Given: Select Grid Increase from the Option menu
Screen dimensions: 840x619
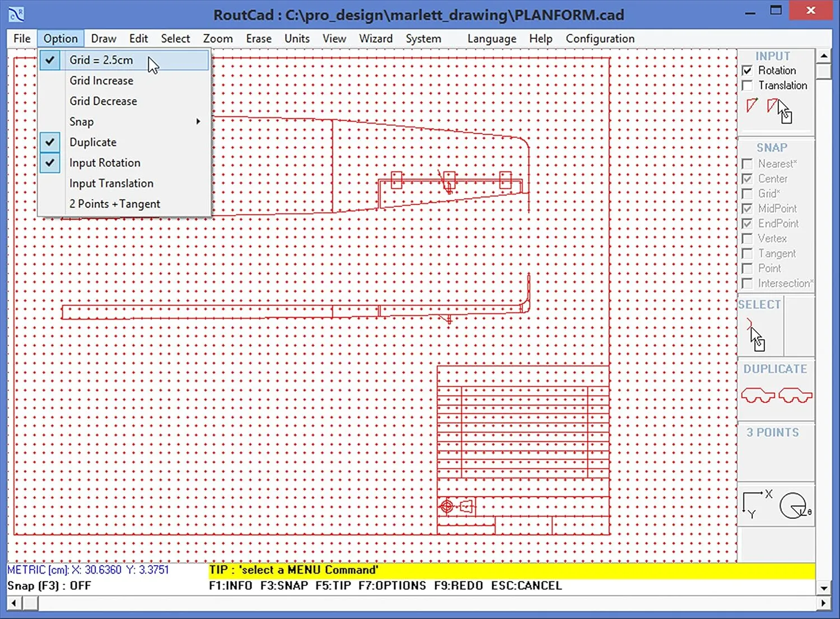Looking at the screenshot, I should pos(101,80).
